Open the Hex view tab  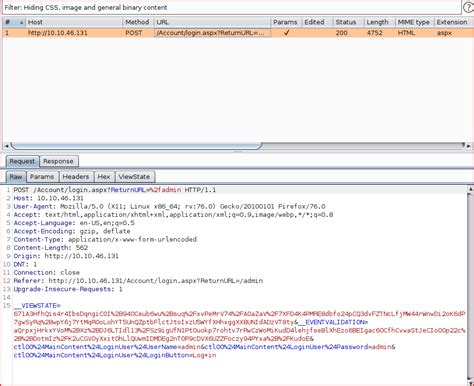(104, 177)
